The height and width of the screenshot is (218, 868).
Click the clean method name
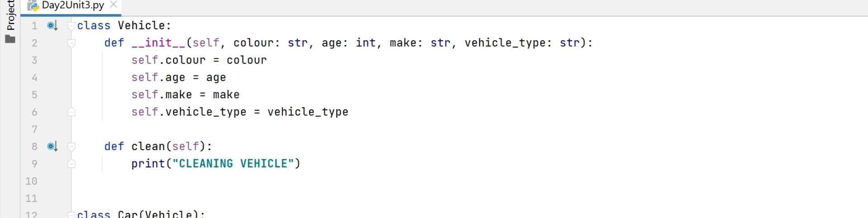click(x=148, y=147)
